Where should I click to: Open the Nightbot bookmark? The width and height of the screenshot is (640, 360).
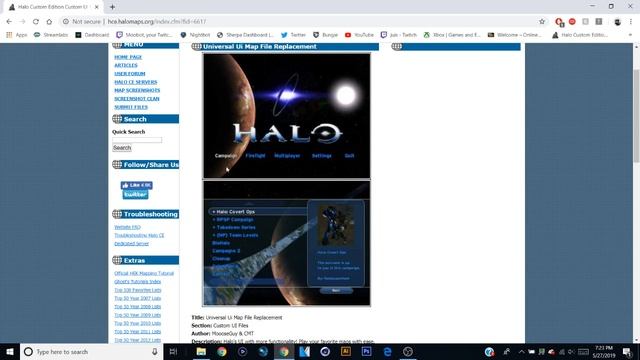195,35
